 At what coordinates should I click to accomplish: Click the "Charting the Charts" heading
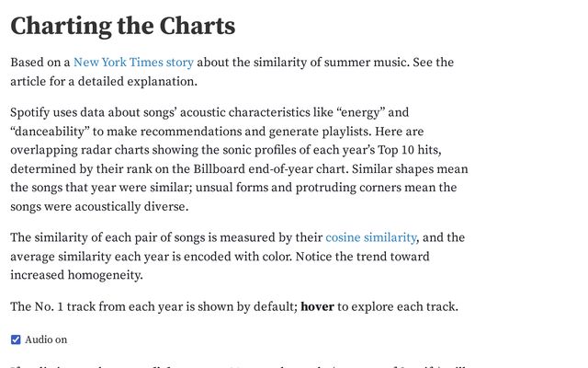[x=123, y=27]
